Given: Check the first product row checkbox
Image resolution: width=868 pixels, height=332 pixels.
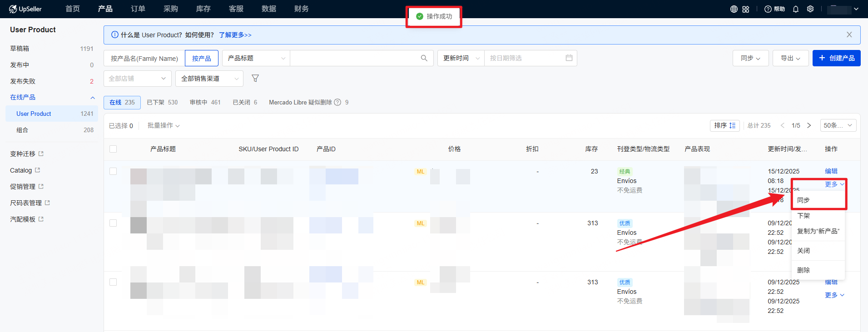Looking at the screenshot, I should 113,171.
